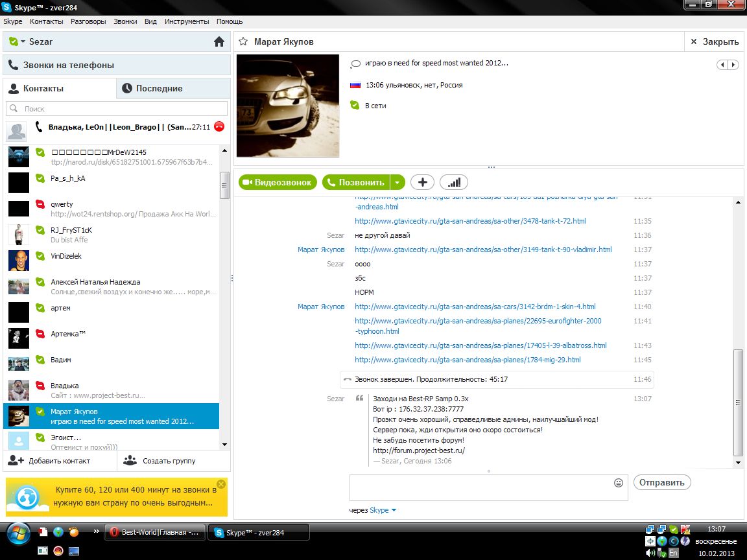
Task: Open the Инструменты menu
Action: pyautogui.click(x=187, y=21)
